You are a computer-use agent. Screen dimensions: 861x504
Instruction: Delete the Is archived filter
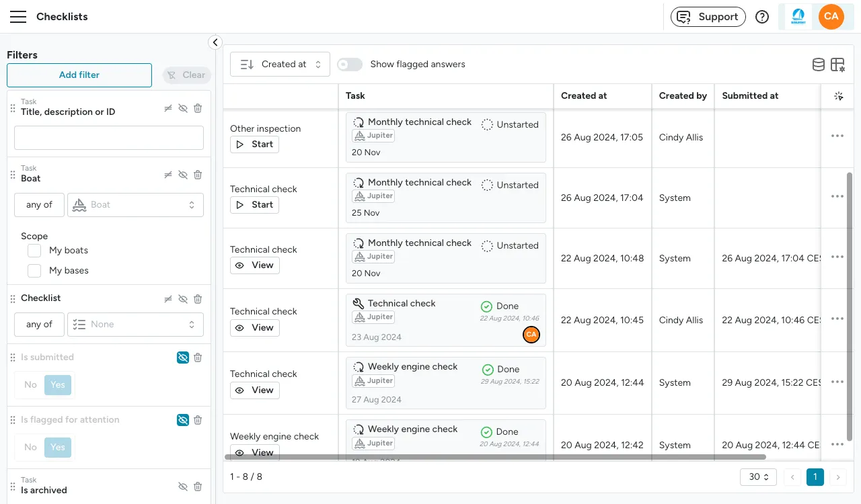(198, 487)
